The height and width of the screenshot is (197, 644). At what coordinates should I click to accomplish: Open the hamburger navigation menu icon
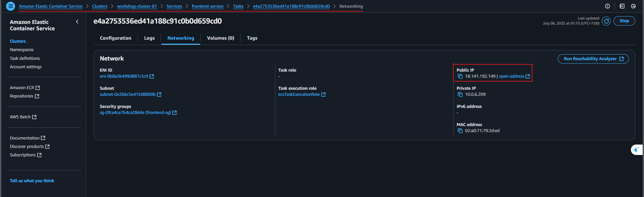[10, 6]
